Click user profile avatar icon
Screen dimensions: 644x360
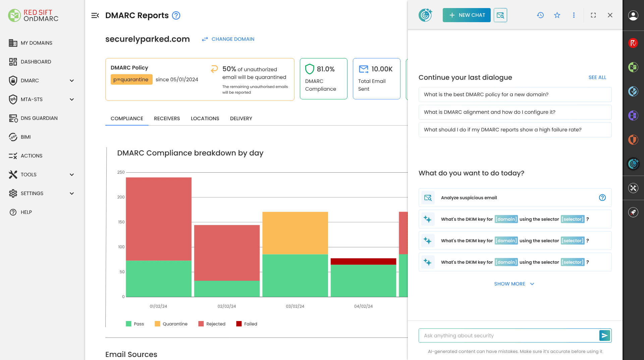tap(633, 15)
